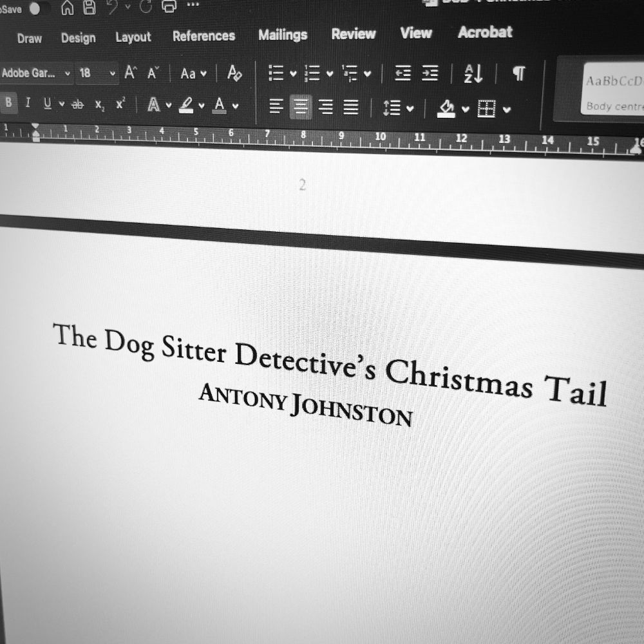644x644 pixels.
Task: Switch to the Mailings tab
Action: (x=283, y=35)
